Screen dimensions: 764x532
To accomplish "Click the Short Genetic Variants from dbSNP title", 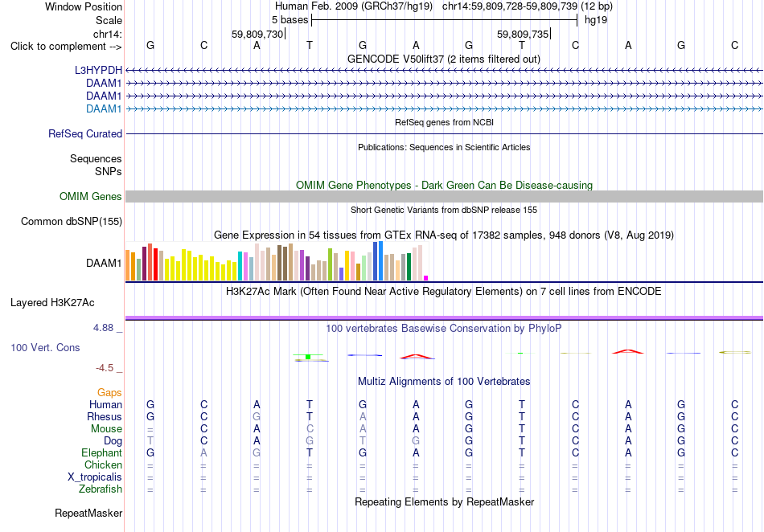I will pyautogui.click(x=444, y=210).
